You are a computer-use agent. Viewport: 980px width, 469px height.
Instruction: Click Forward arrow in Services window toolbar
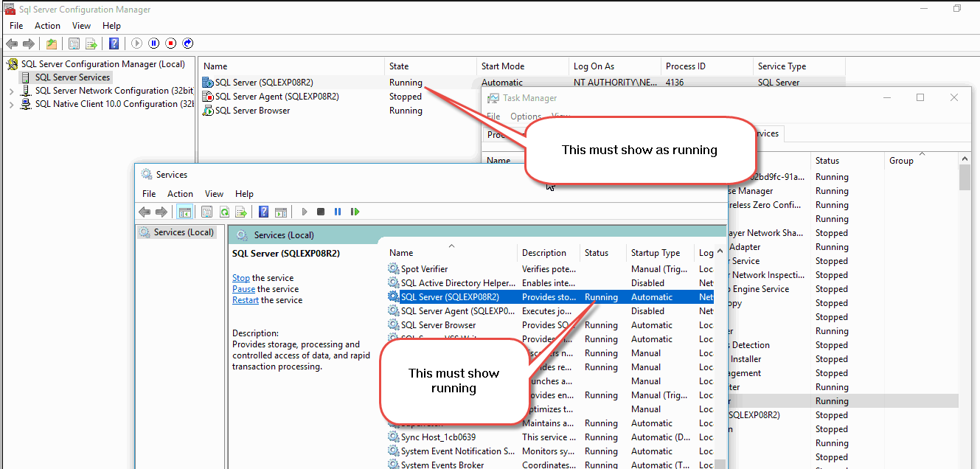pos(161,212)
